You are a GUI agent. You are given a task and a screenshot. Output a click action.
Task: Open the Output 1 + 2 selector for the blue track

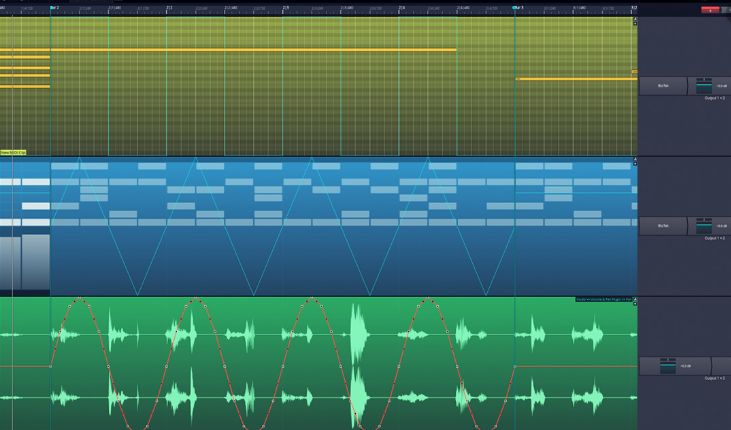(x=712, y=239)
